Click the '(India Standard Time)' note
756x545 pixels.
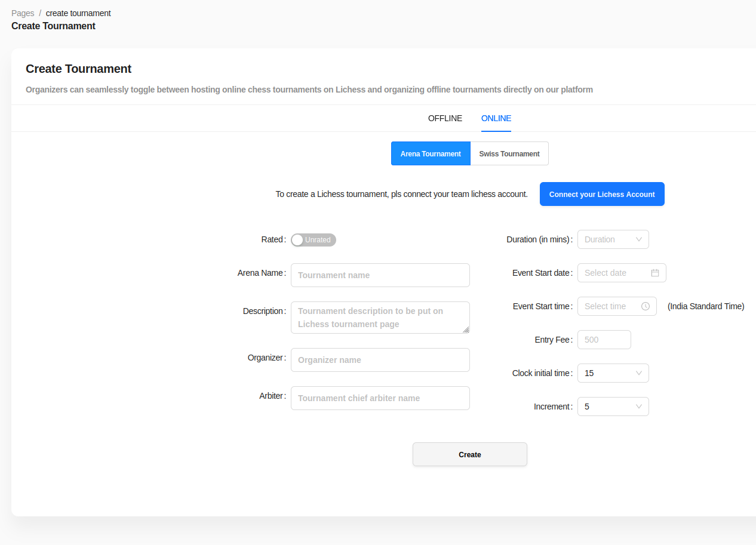click(x=706, y=306)
